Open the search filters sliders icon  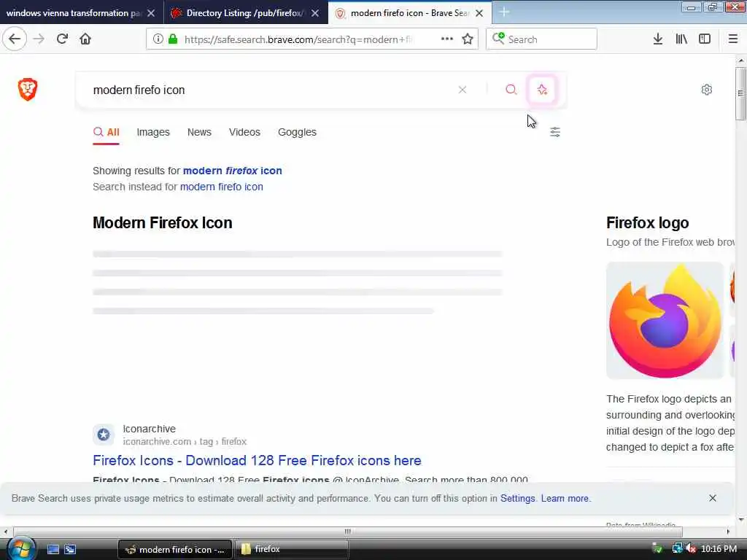[555, 132]
